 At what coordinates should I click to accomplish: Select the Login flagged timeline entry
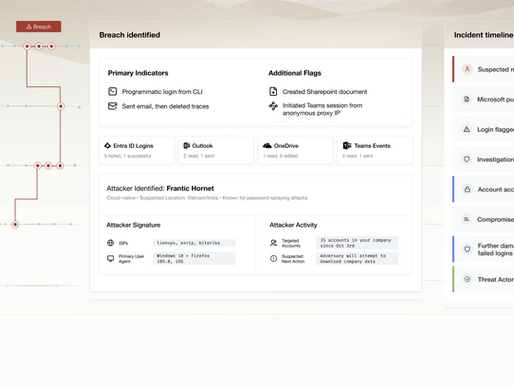(x=483, y=129)
